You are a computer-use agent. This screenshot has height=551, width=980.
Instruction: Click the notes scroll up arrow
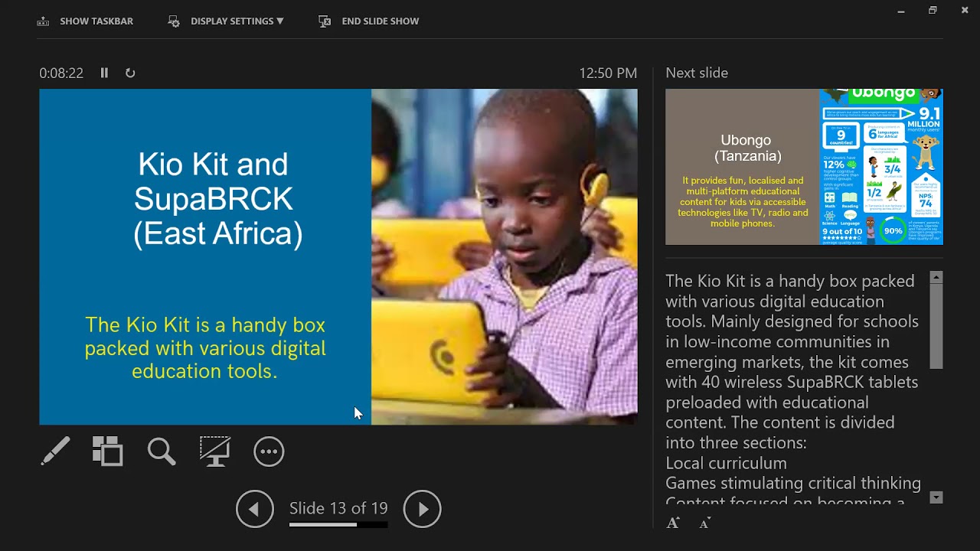(936, 278)
